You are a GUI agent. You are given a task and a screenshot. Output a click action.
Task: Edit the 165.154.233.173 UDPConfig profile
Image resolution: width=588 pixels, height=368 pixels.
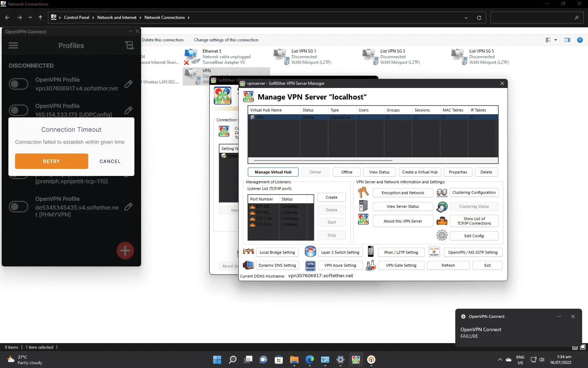point(128,110)
